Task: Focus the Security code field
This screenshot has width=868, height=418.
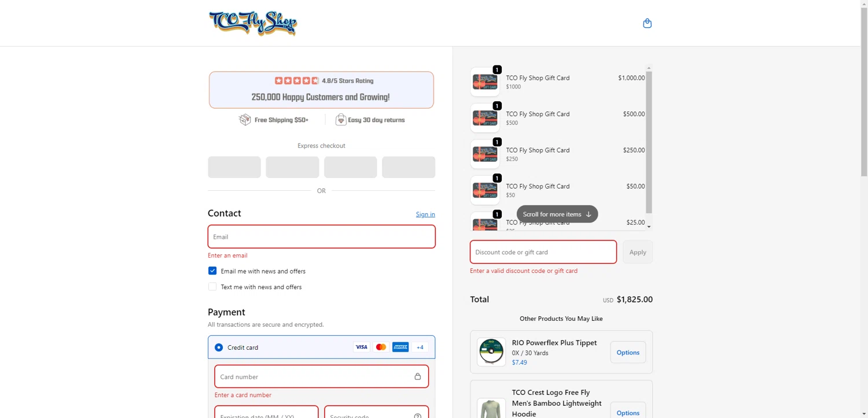Action: click(377, 412)
